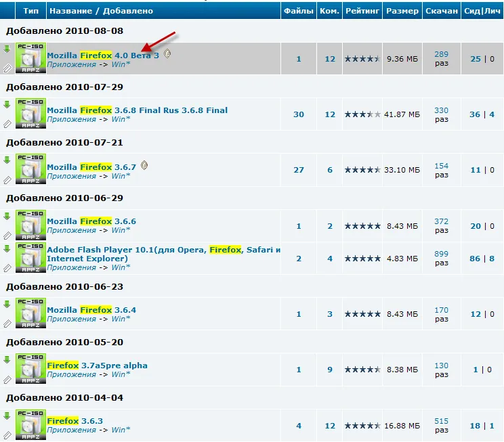The image size is (504, 442).
Task: Open Firefox 3.6.3 torrent link
Action: [75, 421]
